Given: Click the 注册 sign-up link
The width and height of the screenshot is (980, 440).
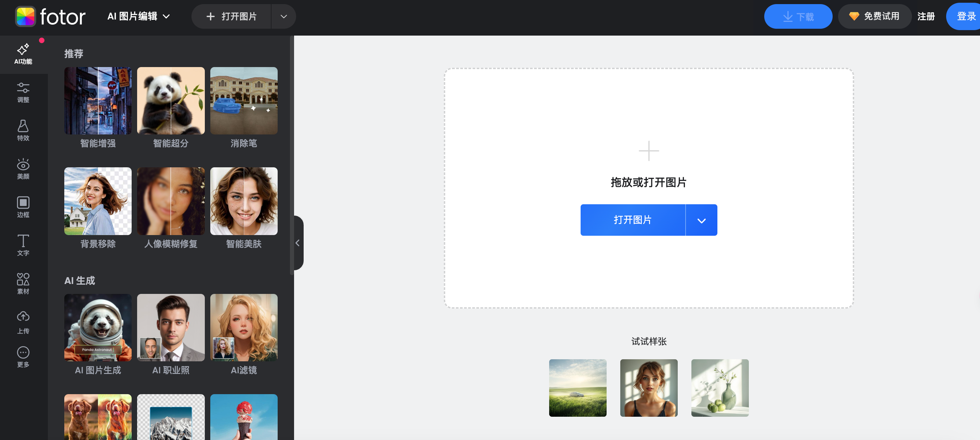Looking at the screenshot, I should coord(926,16).
